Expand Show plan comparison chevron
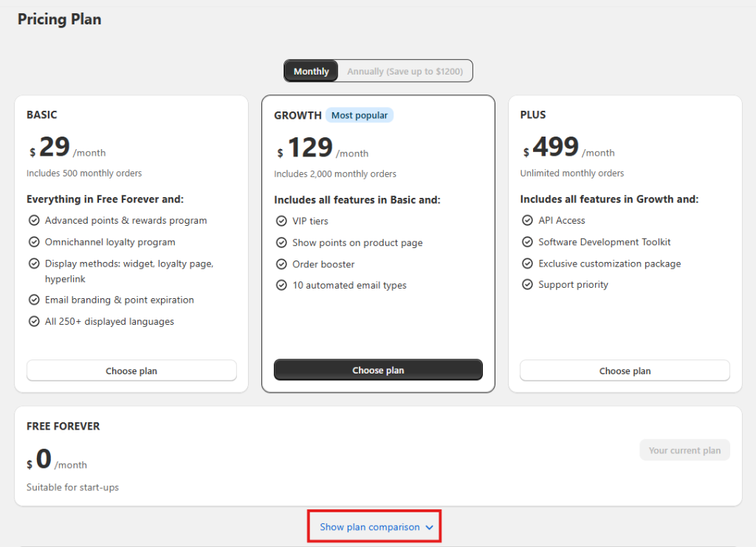This screenshot has width=756, height=547. (430, 528)
